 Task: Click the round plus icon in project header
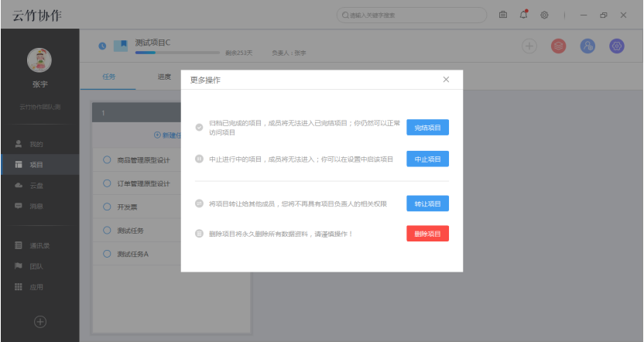tap(529, 46)
